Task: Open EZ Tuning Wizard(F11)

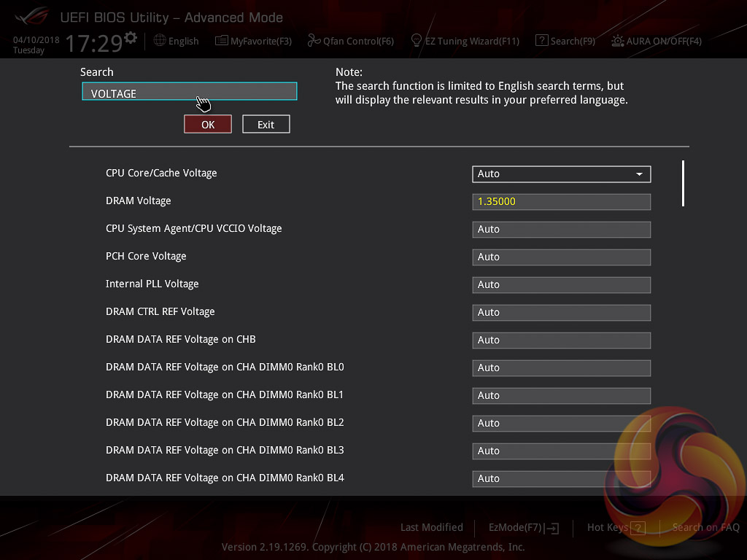Action: click(472, 41)
